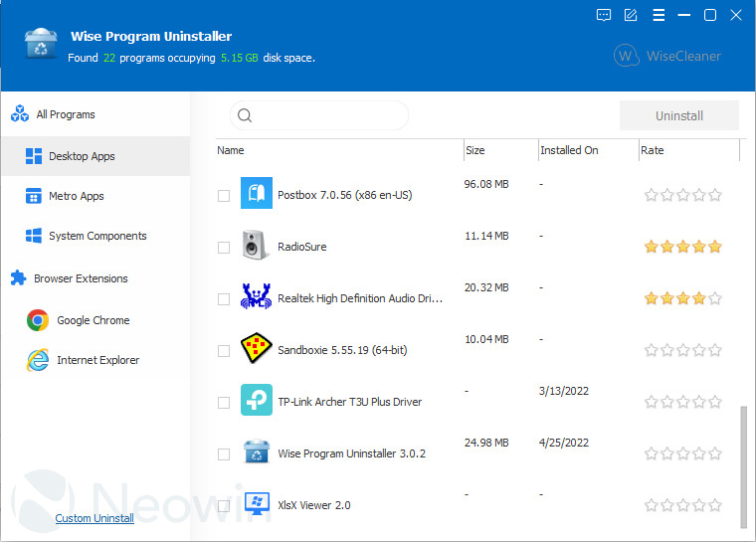Click the RadioSure speaker icon
Viewport: 756px width, 542px height.
[x=256, y=246]
